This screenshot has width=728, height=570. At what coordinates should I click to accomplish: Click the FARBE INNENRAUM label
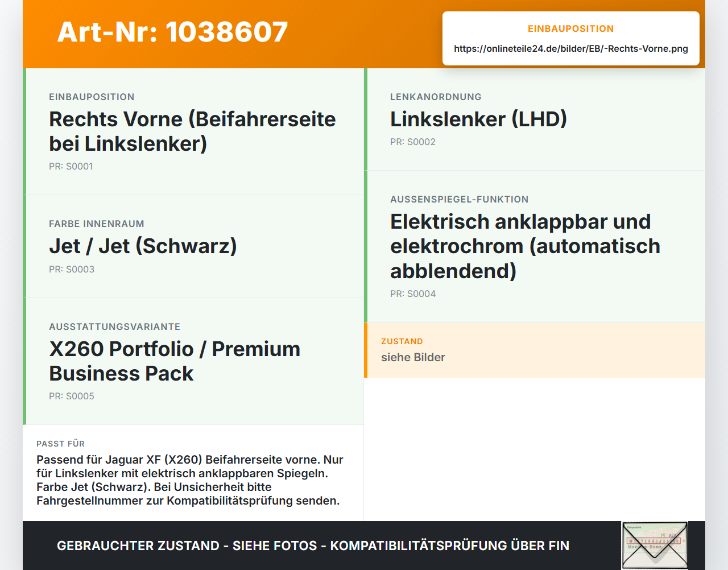pos(97,224)
